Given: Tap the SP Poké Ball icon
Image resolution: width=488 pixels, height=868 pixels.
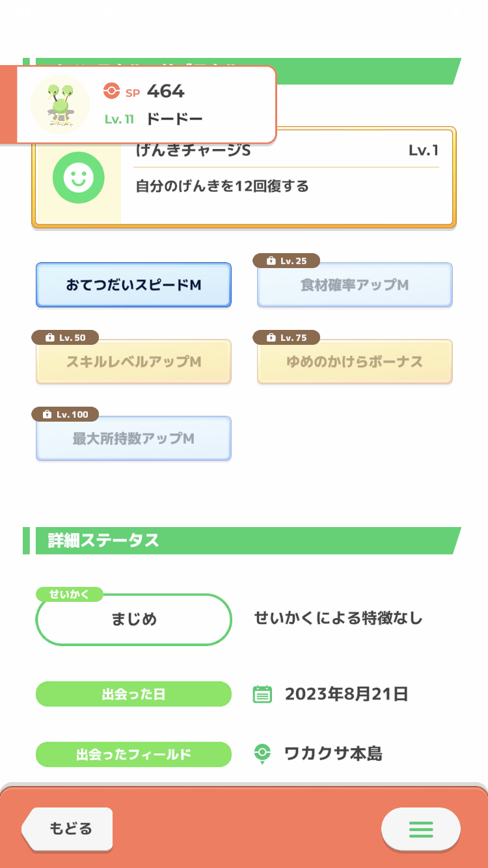Looking at the screenshot, I should point(111,92).
